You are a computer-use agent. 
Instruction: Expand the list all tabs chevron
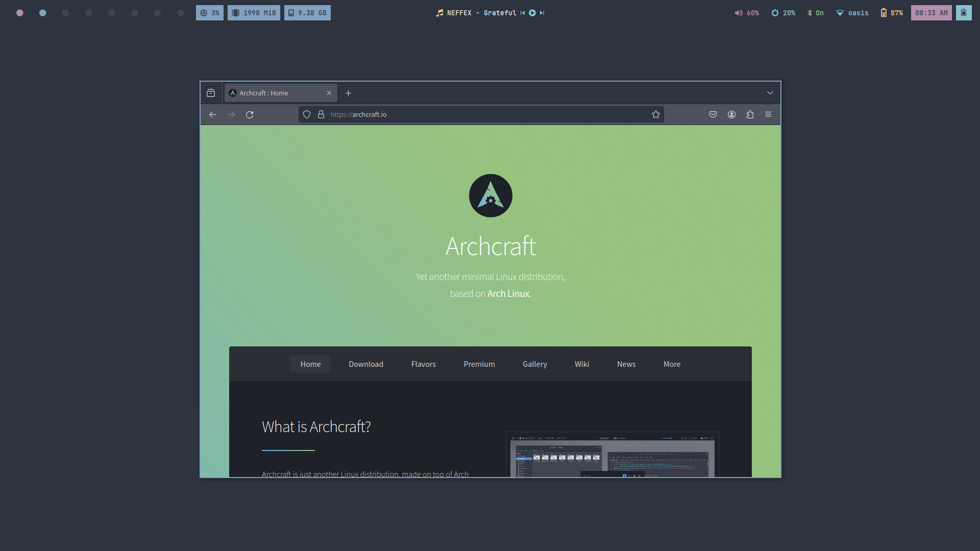pos(770,93)
